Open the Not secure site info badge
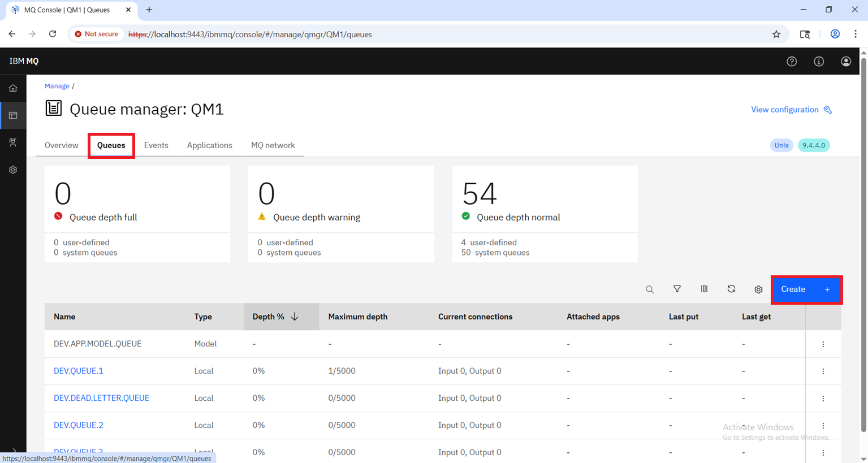Viewport: 868px width, 463px height. pos(97,34)
